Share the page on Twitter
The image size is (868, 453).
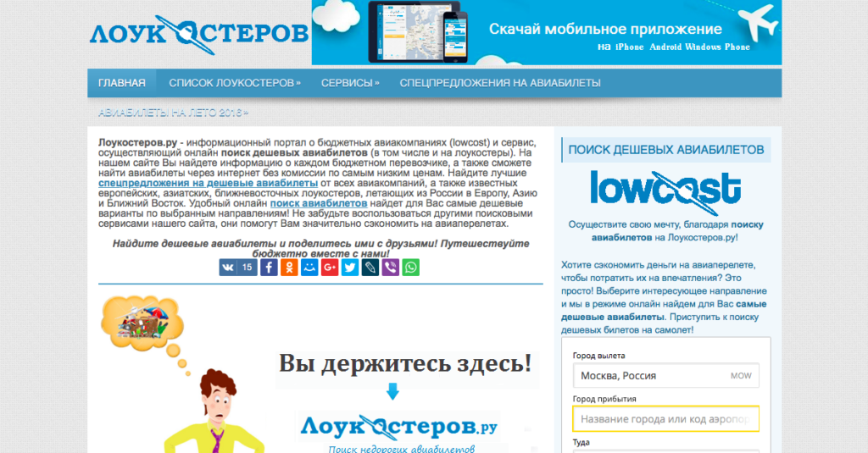tap(350, 268)
